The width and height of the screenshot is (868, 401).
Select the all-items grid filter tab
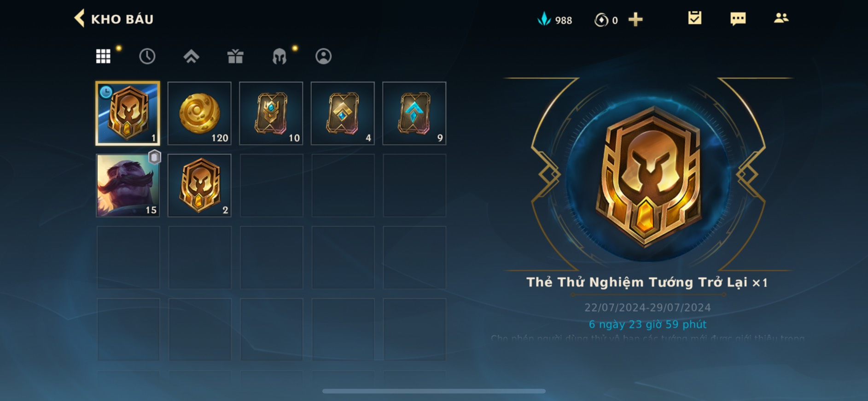pyautogui.click(x=103, y=56)
